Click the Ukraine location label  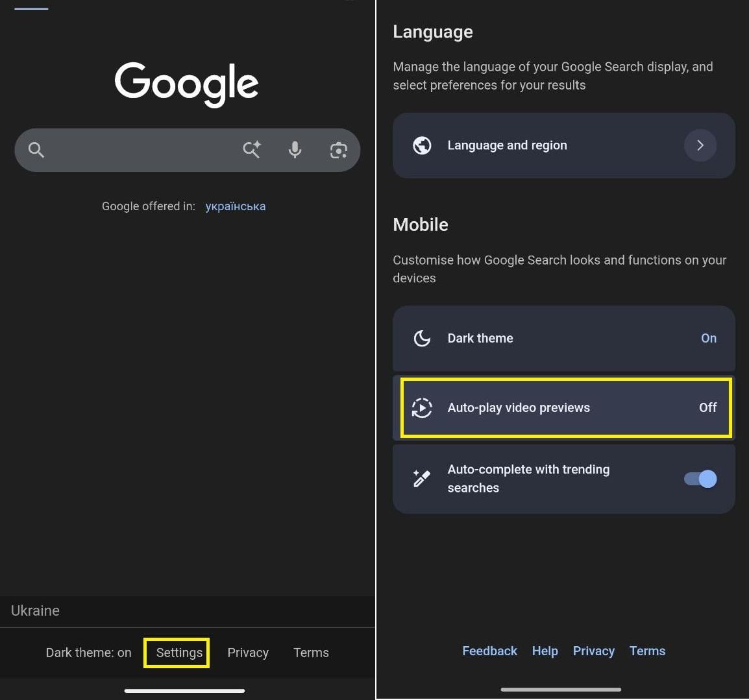(35, 610)
